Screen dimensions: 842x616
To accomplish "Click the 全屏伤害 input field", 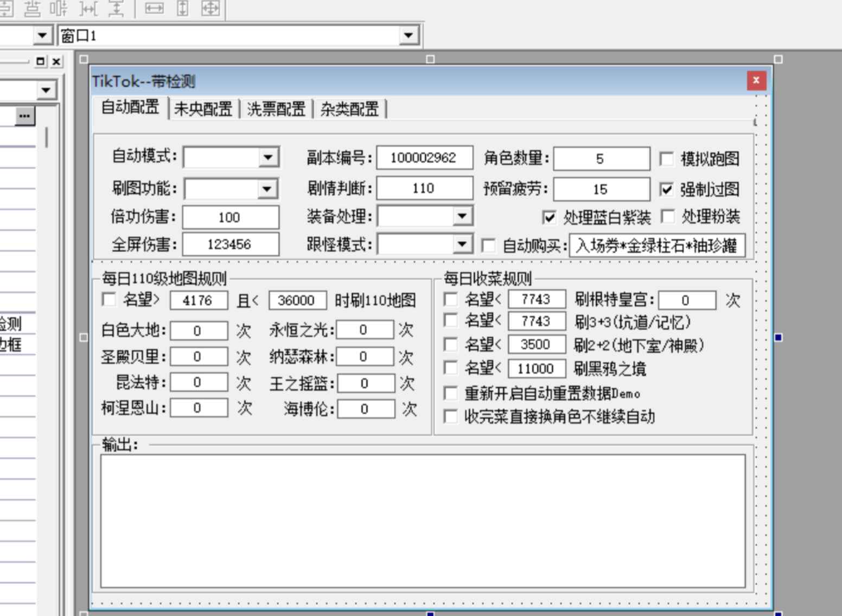I will [x=231, y=244].
